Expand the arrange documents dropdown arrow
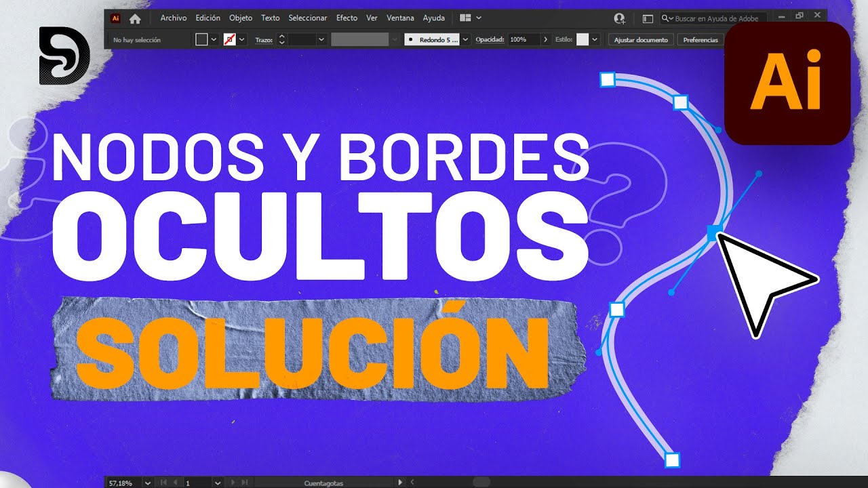The height and width of the screenshot is (488, 868). [479, 18]
